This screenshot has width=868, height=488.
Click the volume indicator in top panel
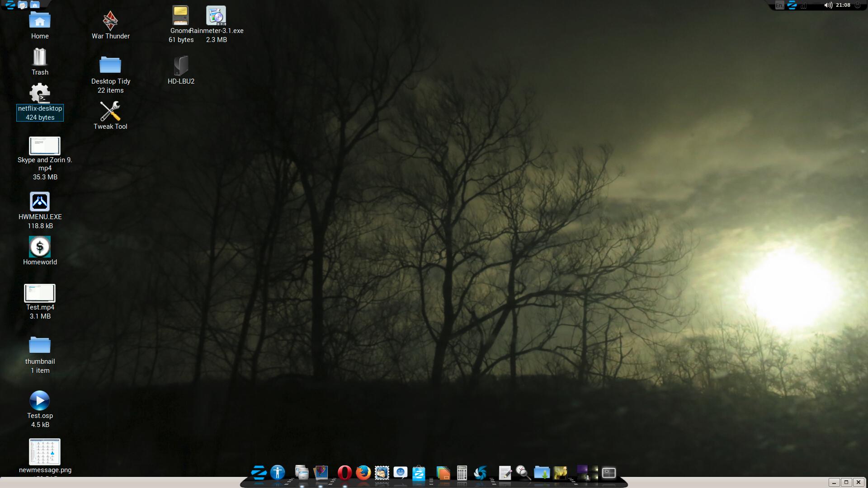point(828,5)
